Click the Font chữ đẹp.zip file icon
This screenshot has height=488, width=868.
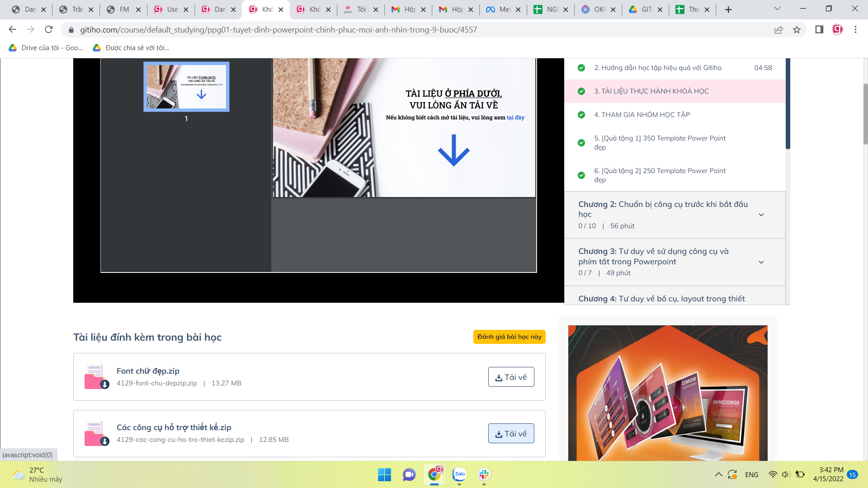(x=96, y=377)
